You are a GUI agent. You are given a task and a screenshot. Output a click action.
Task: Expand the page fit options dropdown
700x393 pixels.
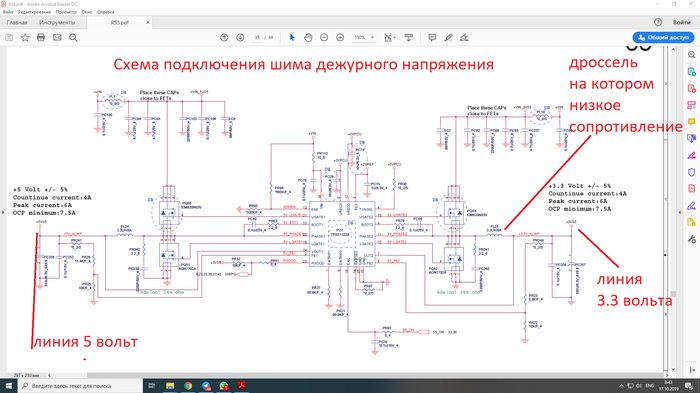point(390,38)
